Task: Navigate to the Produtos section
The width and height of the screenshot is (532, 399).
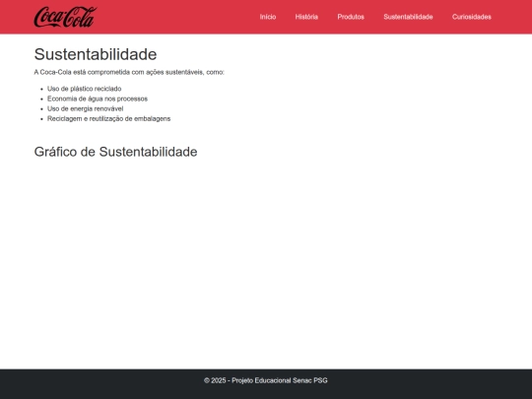Action: click(351, 17)
